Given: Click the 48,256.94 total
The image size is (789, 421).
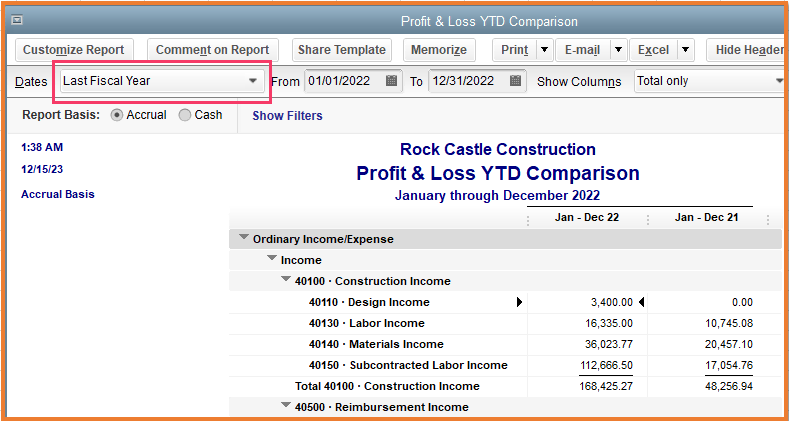Looking at the screenshot, I should (729, 386).
